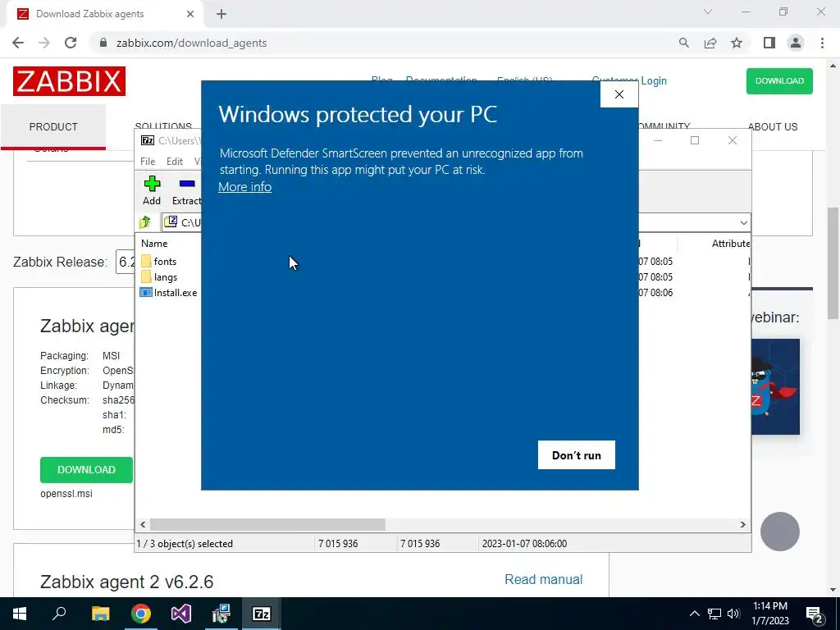Viewport: 840px width, 630px height.
Task: Click the network tray icon
Action: (714, 614)
